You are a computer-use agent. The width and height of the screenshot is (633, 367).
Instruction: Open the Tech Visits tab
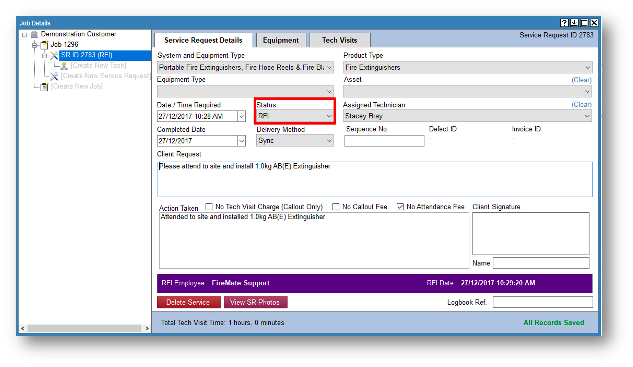(340, 40)
